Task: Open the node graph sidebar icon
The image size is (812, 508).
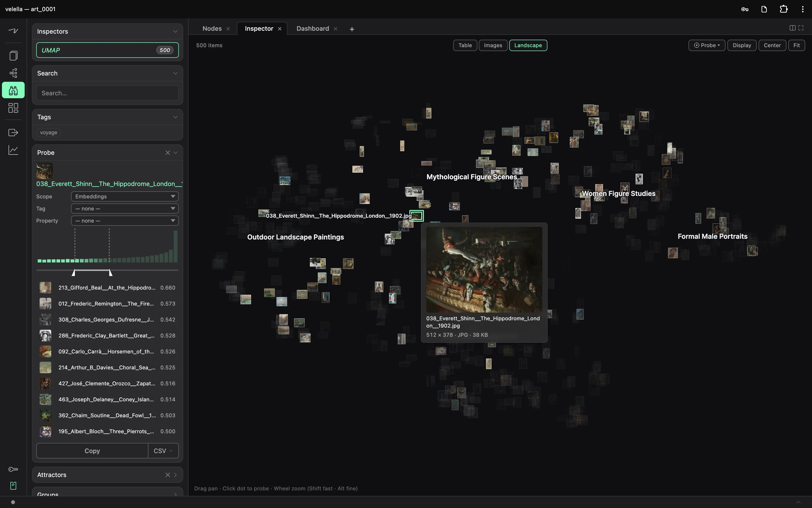Action: [x=13, y=73]
